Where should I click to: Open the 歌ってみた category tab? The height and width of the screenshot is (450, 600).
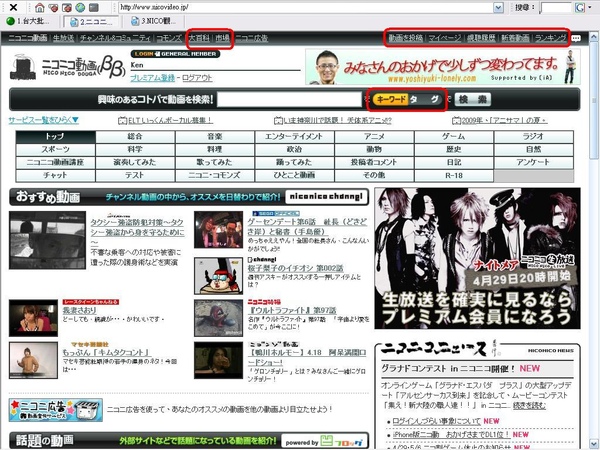click(x=215, y=163)
